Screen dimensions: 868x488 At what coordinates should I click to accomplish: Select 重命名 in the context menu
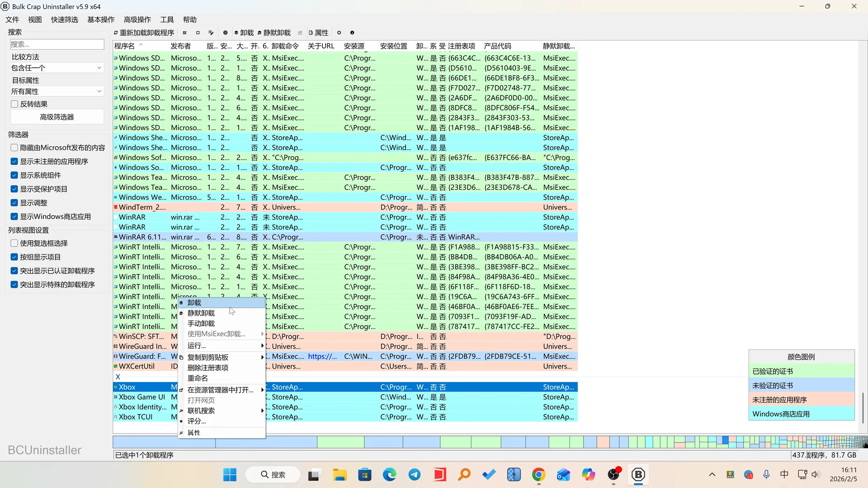point(198,378)
